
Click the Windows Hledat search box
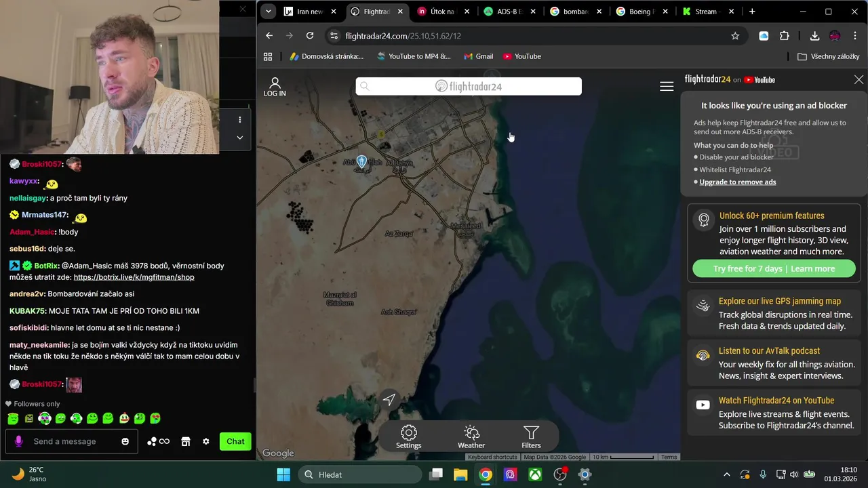(359, 474)
